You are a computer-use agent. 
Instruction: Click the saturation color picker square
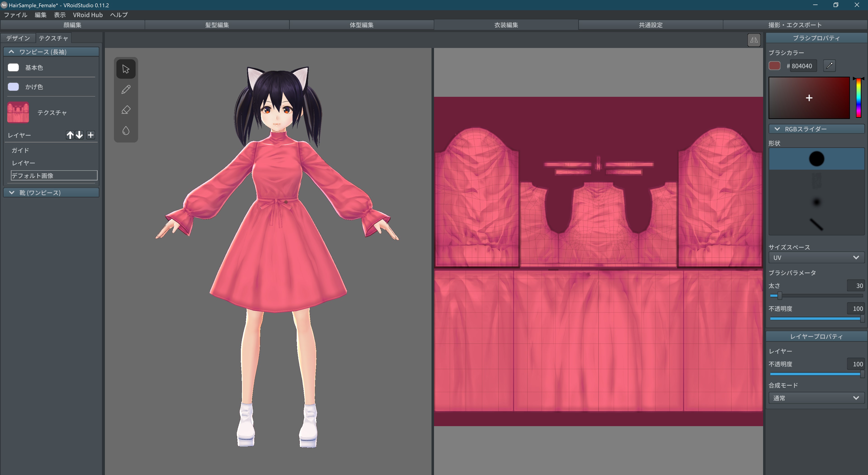coord(809,98)
